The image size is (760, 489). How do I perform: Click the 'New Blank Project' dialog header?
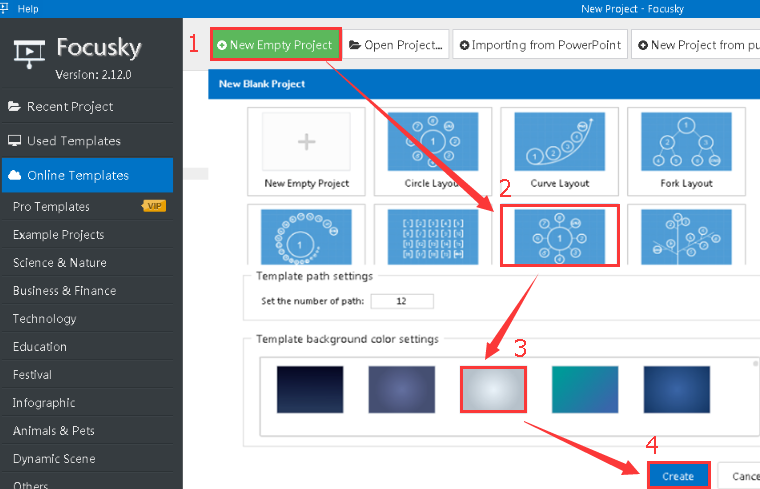click(484, 84)
